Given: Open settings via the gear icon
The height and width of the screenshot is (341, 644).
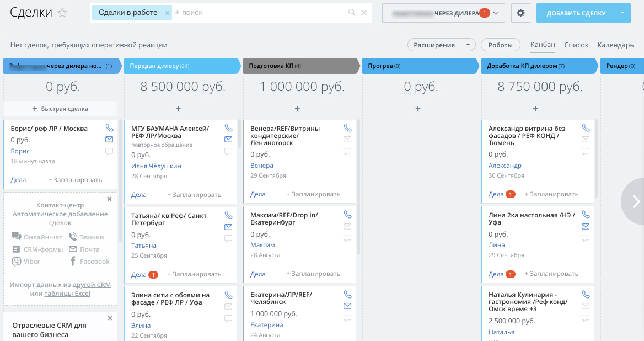Looking at the screenshot, I should click(520, 13).
